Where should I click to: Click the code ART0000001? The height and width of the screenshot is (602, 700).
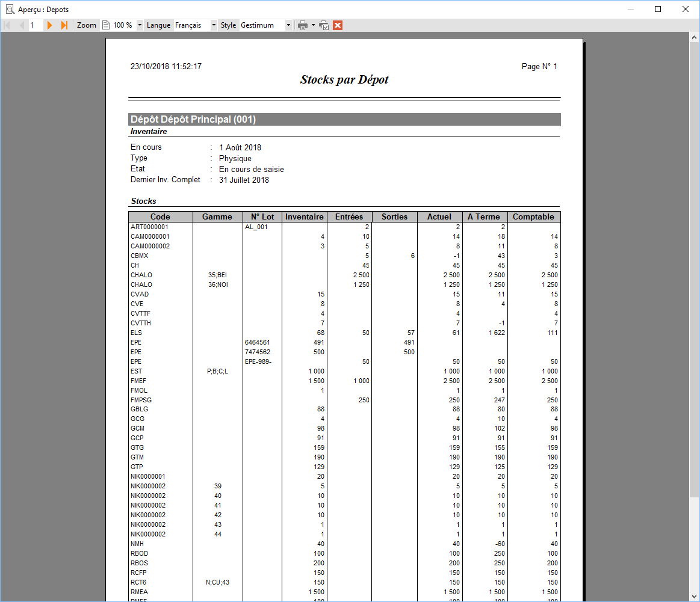[149, 227]
